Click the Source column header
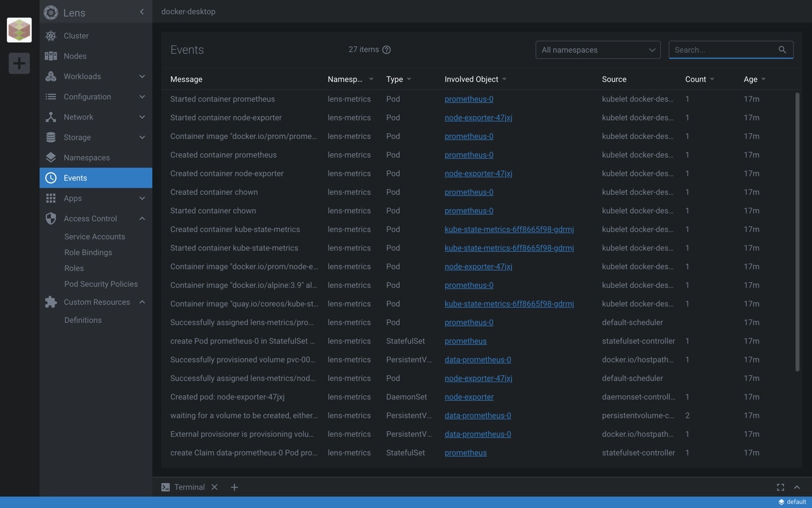812x508 pixels. click(x=614, y=79)
